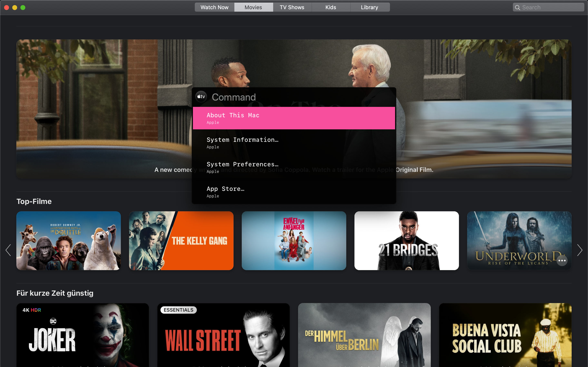Switch to the Watch Now tab
Image resolution: width=588 pixels, height=367 pixels.
214,7
